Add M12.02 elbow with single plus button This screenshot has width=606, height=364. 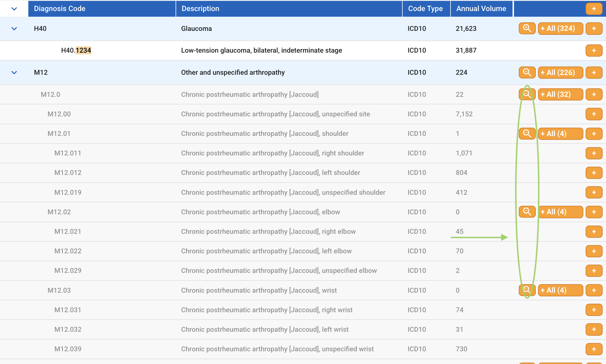tap(594, 212)
